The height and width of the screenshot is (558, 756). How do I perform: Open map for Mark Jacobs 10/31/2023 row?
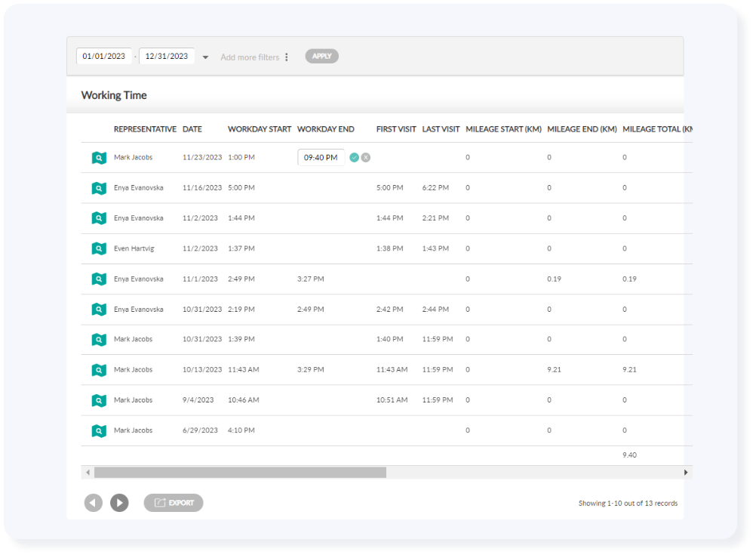pos(99,340)
